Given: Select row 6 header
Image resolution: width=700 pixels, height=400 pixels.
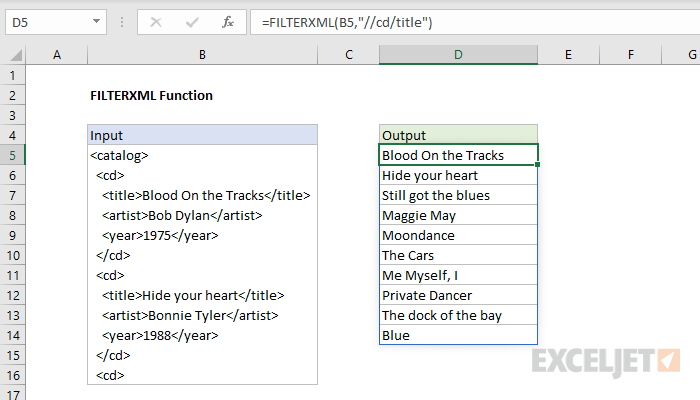Looking at the screenshot, I should (x=12, y=175).
